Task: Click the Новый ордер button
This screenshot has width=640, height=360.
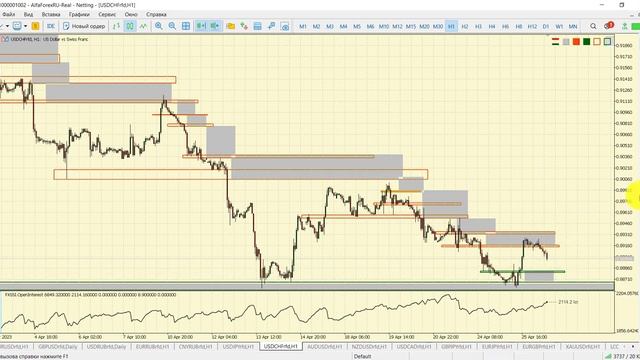Action: point(84,26)
